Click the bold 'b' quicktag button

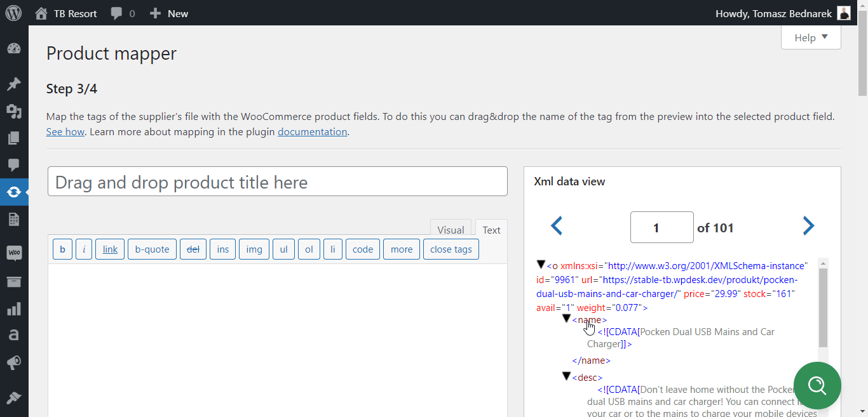click(62, 249)
